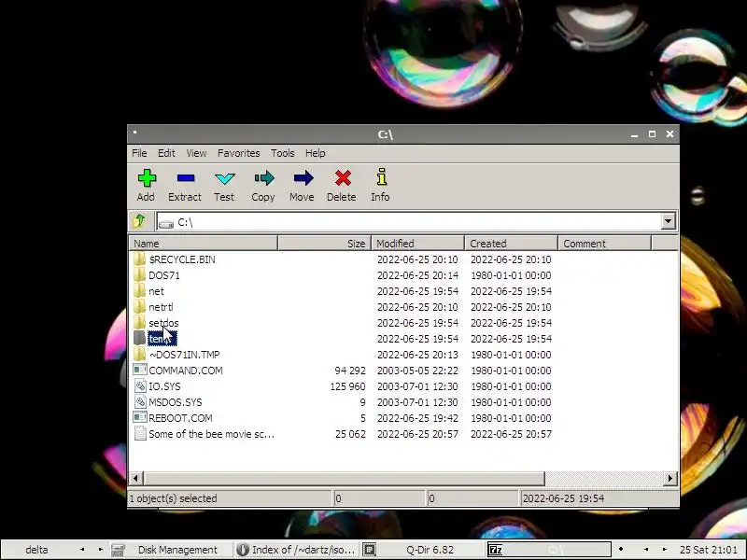Click the Copy toolbar icon

(264, 178)
